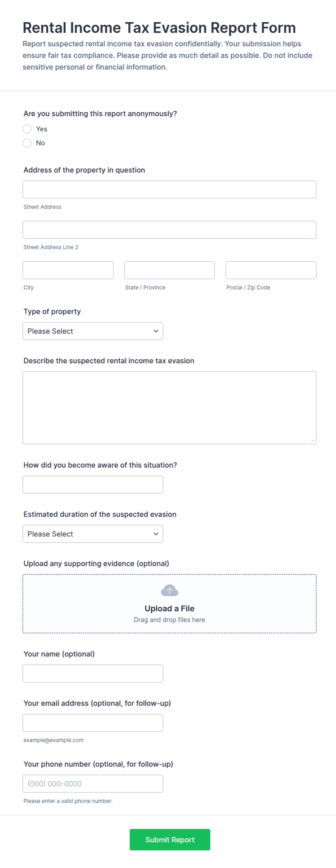Expand the Estimated duration dropdown
336x868 pixels.
(x=93, y=534)
